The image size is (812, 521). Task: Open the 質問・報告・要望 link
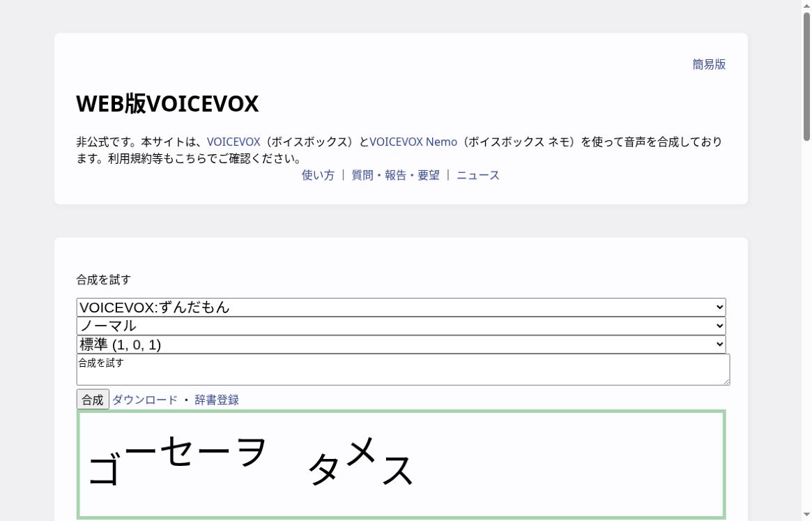[x=396, y=175]
